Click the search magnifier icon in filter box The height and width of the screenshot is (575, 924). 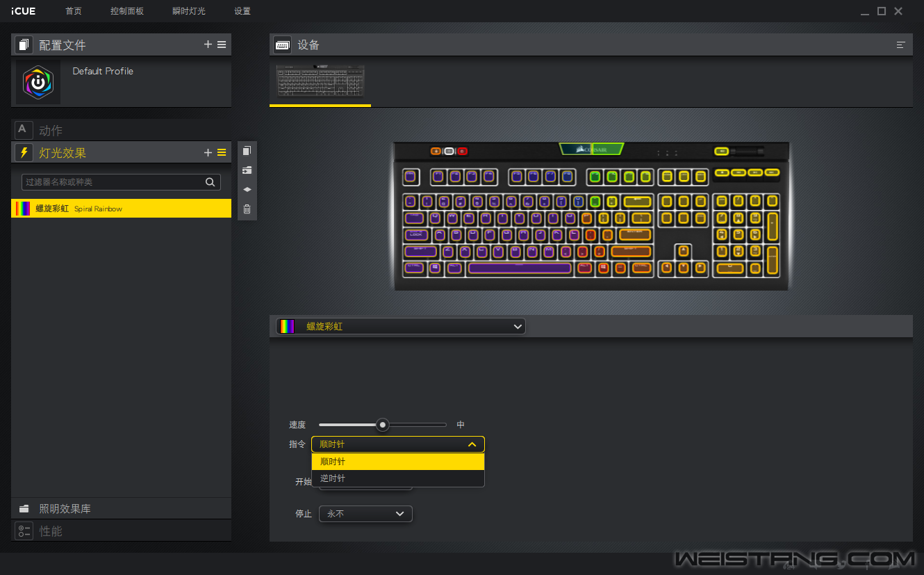[210, 182]
